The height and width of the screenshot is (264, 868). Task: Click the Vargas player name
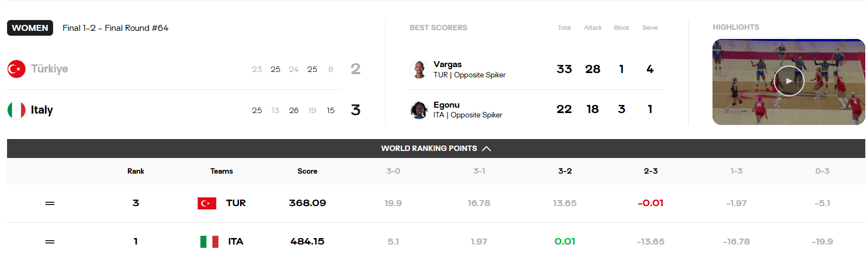448,64
